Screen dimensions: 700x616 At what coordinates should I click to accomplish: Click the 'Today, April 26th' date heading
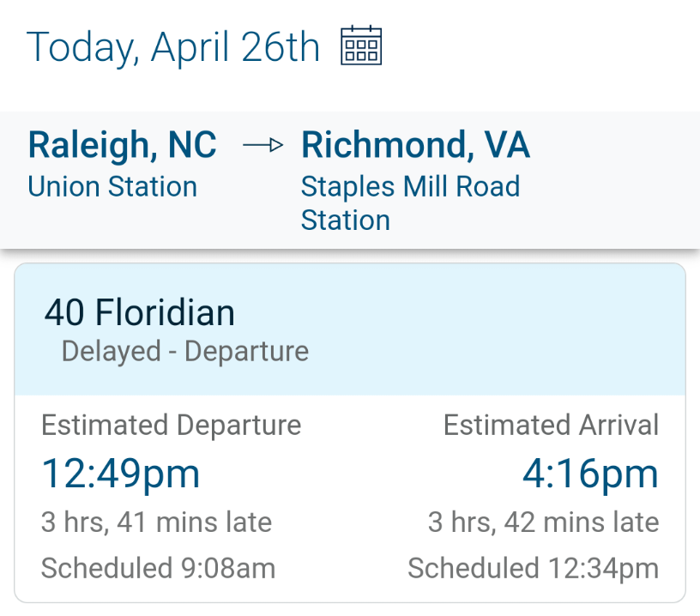[x=173, y=47]
